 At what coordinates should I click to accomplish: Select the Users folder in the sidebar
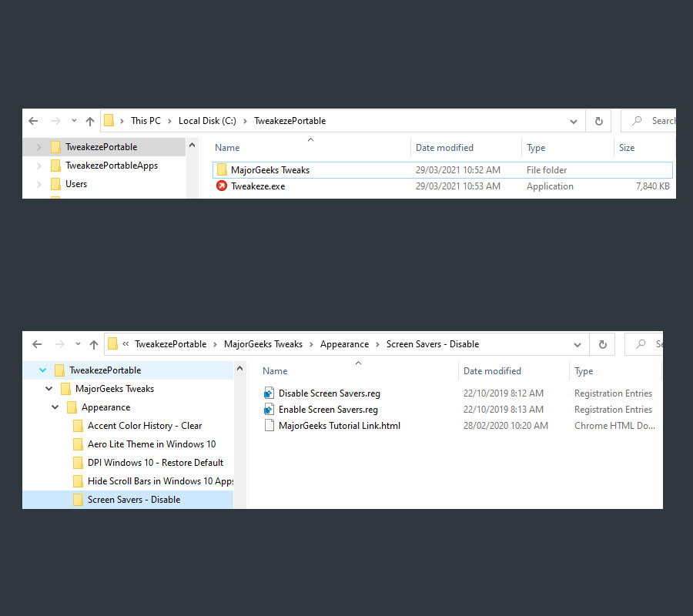[75, 183]
